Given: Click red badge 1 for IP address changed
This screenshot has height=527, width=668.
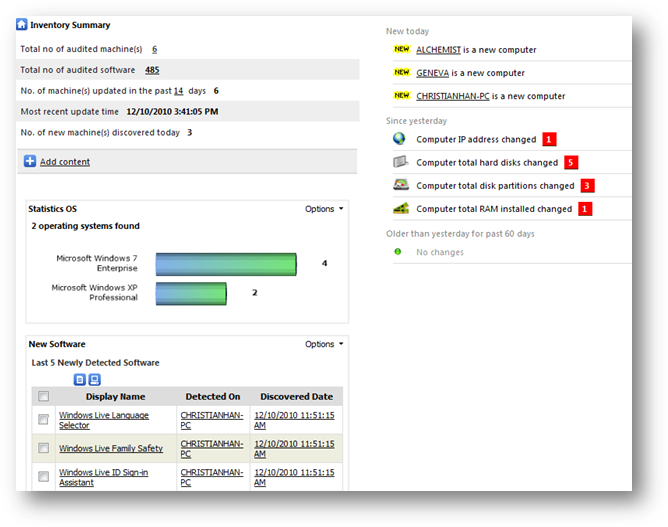Looking at the screenshot, I should click(549, 139).
